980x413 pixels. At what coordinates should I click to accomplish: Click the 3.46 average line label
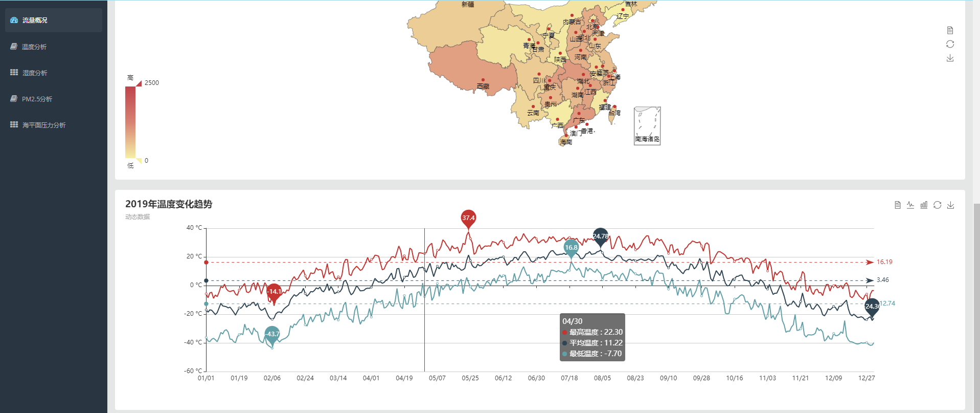point(882,280)
